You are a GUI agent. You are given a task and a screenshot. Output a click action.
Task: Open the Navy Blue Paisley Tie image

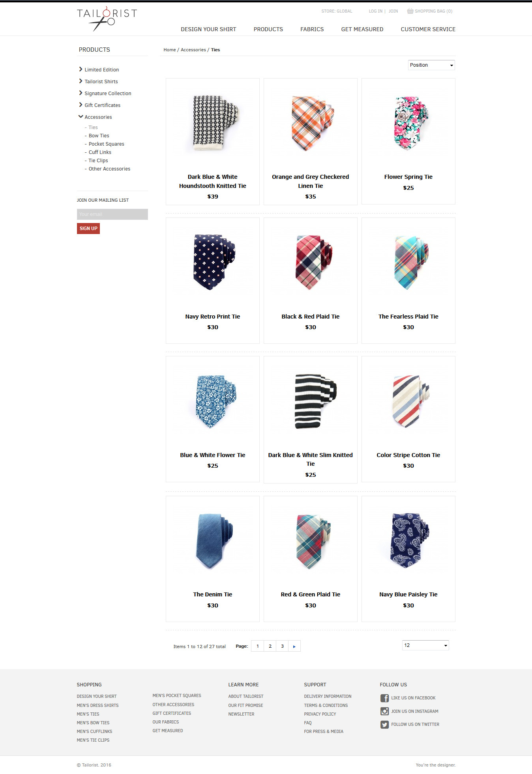click(408, 540)
